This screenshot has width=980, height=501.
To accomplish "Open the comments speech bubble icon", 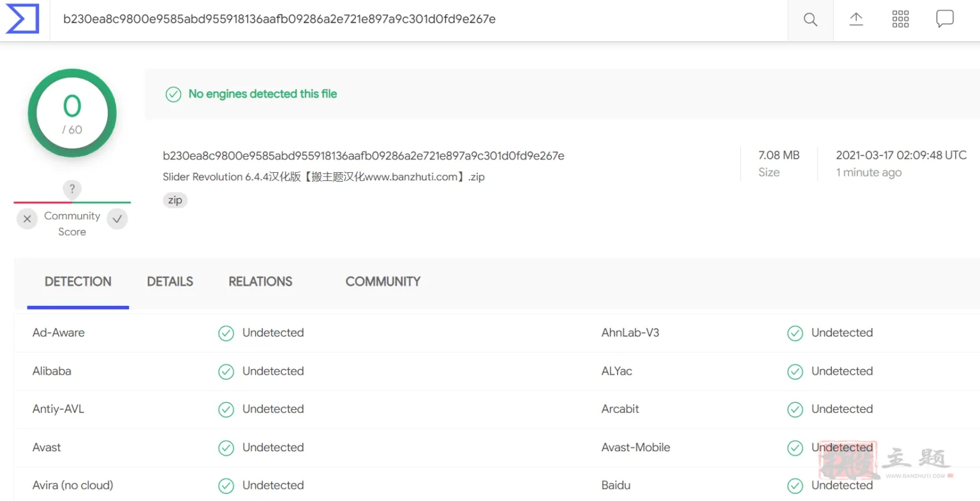I will [x=945, y=19].
